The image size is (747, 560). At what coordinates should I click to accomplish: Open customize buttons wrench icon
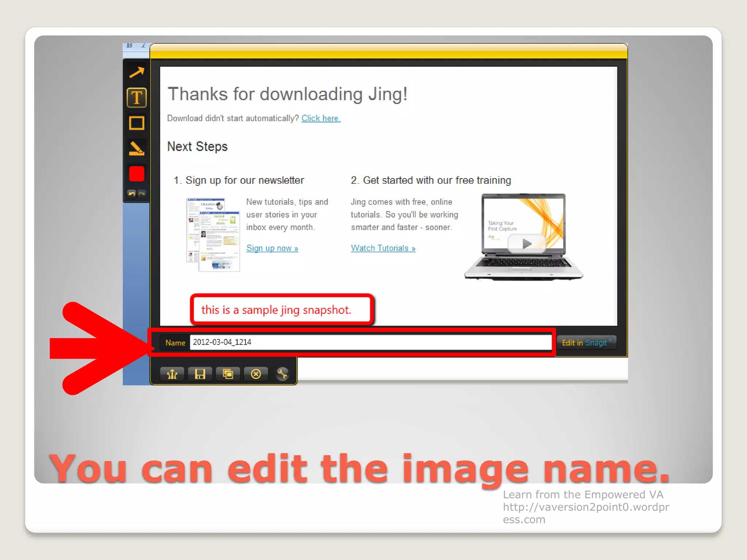282,374
